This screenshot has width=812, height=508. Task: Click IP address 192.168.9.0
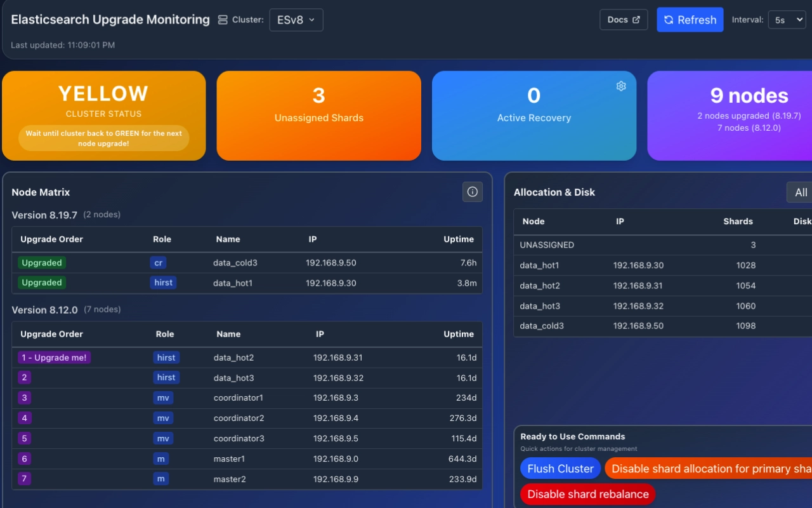336,460
